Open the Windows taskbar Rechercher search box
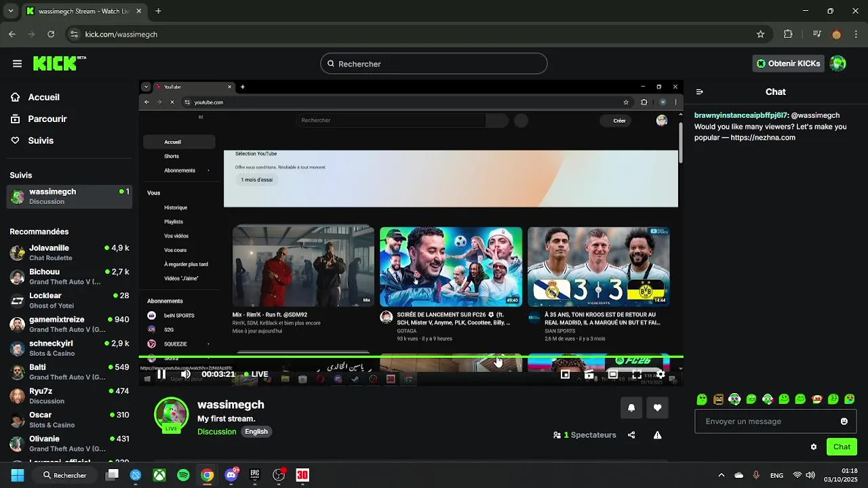868x488 pixels. pos(65,475)
